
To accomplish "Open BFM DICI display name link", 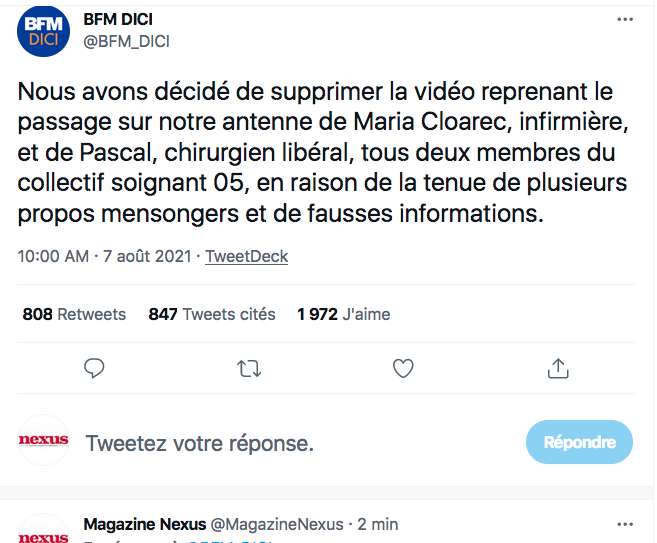I will pos(118,19).
